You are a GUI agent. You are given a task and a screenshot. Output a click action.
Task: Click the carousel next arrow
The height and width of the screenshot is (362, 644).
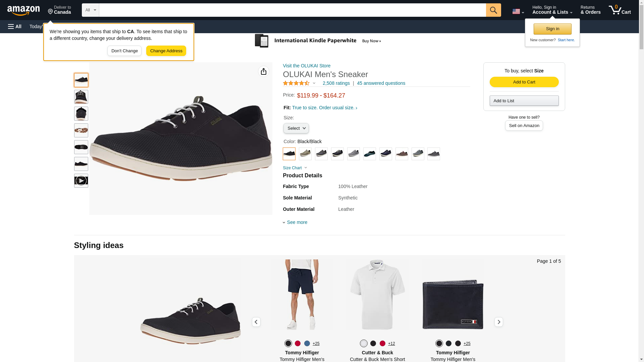click(x=498, y=322)
